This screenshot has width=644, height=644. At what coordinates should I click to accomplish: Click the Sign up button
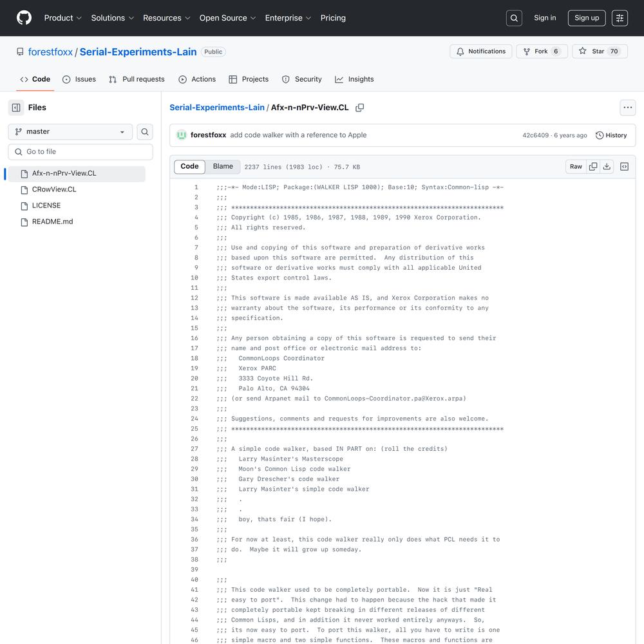click(x=587, y=18)
